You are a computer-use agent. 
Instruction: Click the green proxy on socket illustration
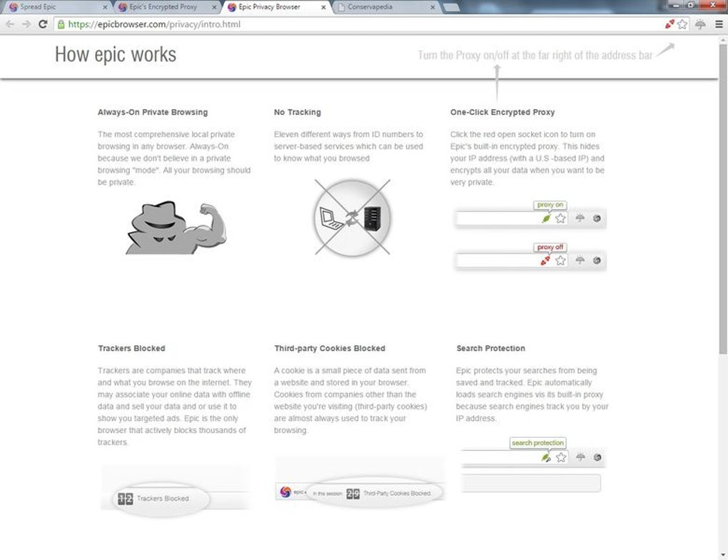pyautogui.click(x=546, y=218)
